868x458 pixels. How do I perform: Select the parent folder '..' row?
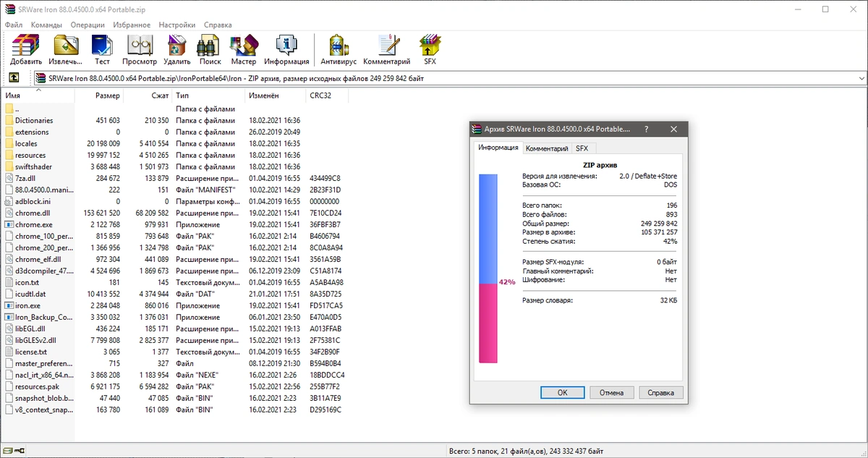175,109
